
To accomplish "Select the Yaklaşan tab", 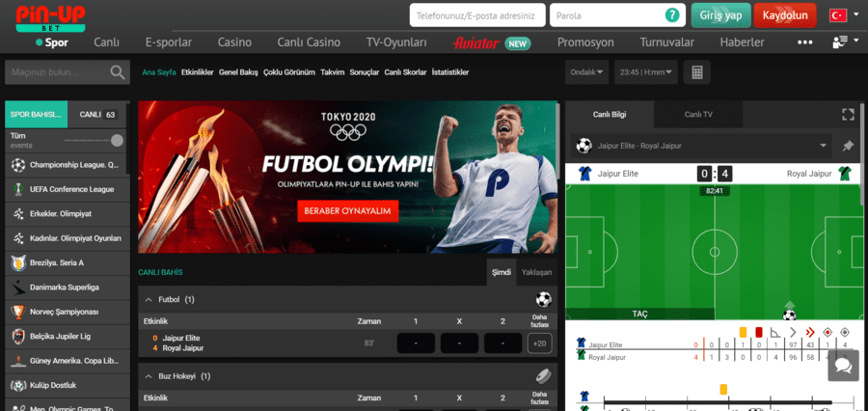I will 536,272.
